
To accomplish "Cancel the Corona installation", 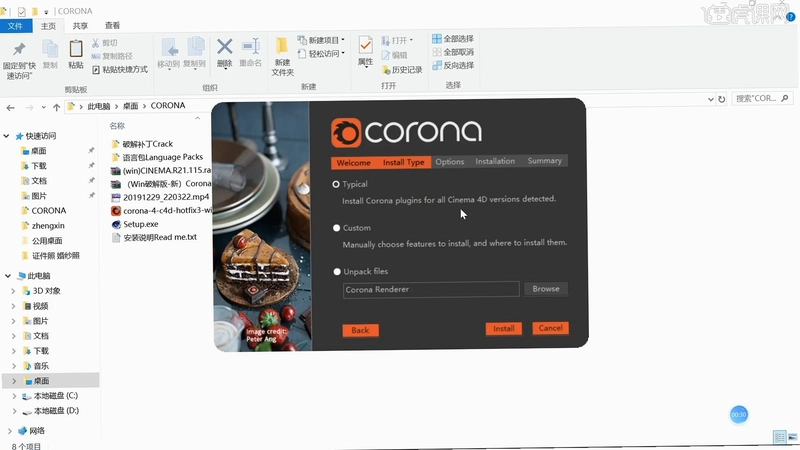I will pyautogui.click(x=551, y=328).
